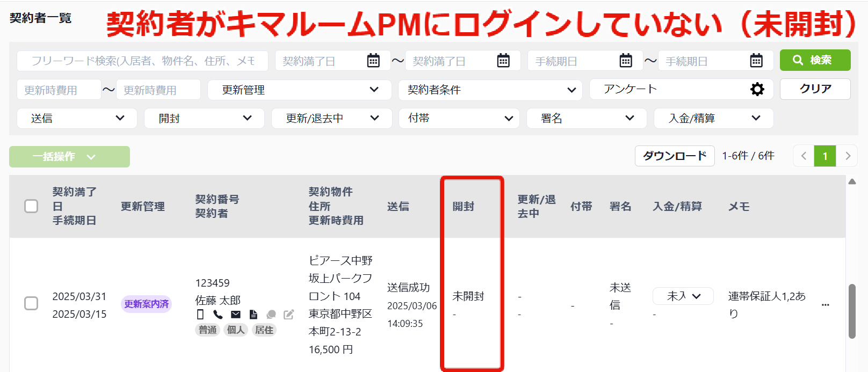Click the 未送信 signature status
The height and width of the screenshot is (372, 868).
click(x=620, y=296)
